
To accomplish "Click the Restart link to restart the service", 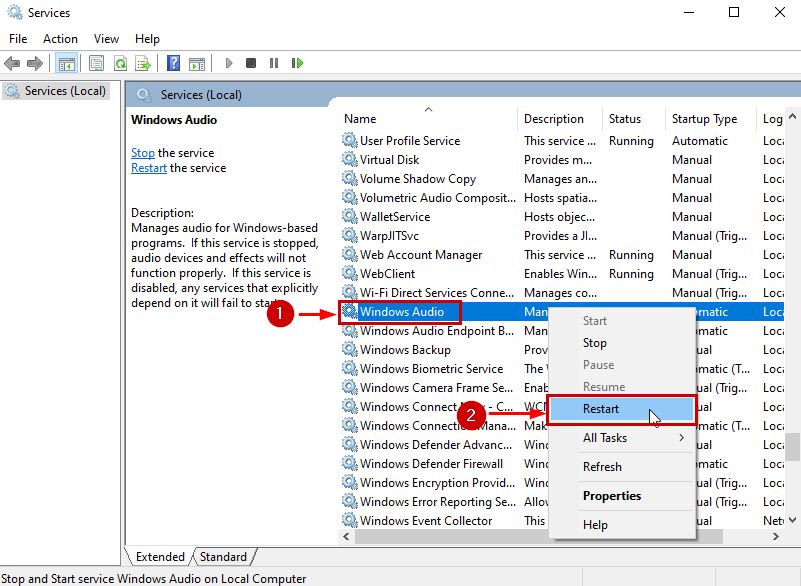I will [x=148, y=168].
